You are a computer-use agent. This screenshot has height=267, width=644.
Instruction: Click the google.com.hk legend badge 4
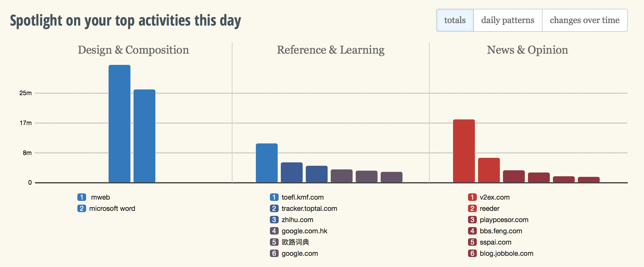274,231
